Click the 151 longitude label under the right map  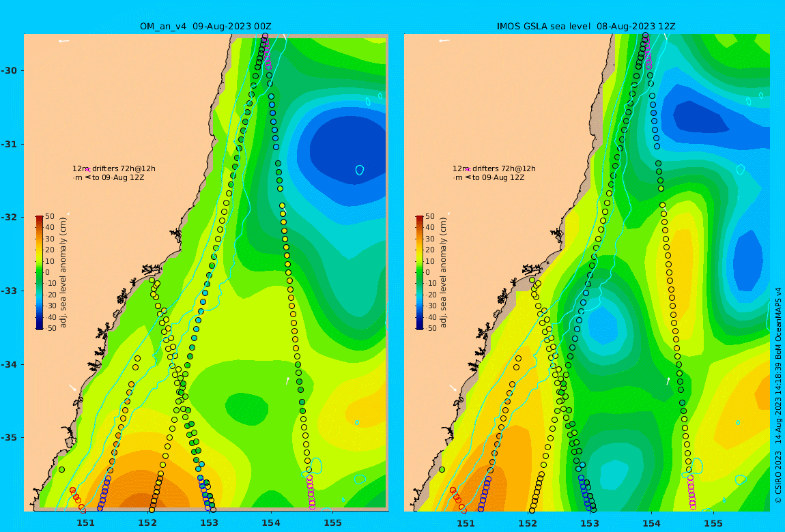click(466, 523)
